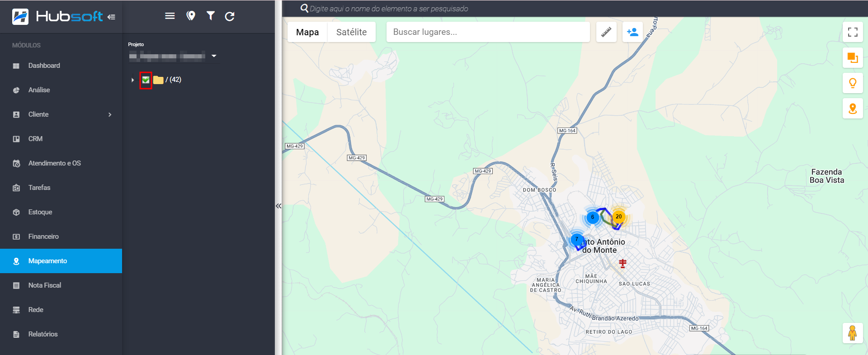The height and width of the screenshot is (355, 868).
Task: Click the Tarefas calendar icon
Action: [16, 188]
